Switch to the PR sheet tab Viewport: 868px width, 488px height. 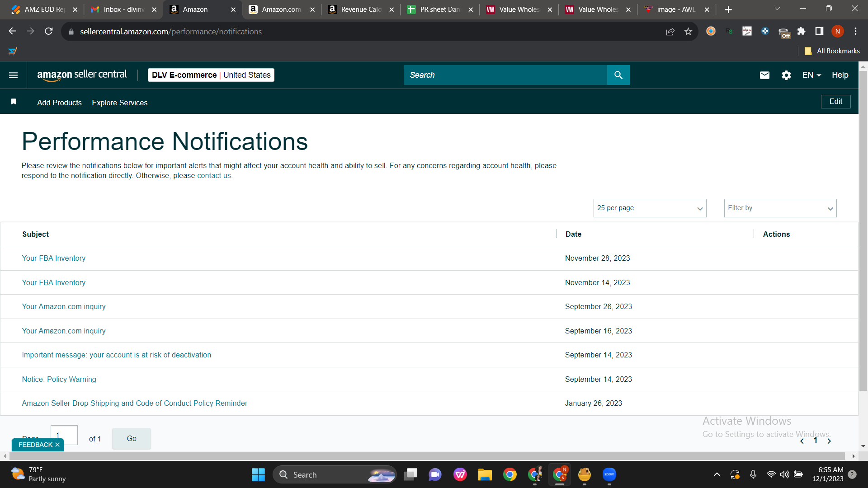click(x=439, y=9)
